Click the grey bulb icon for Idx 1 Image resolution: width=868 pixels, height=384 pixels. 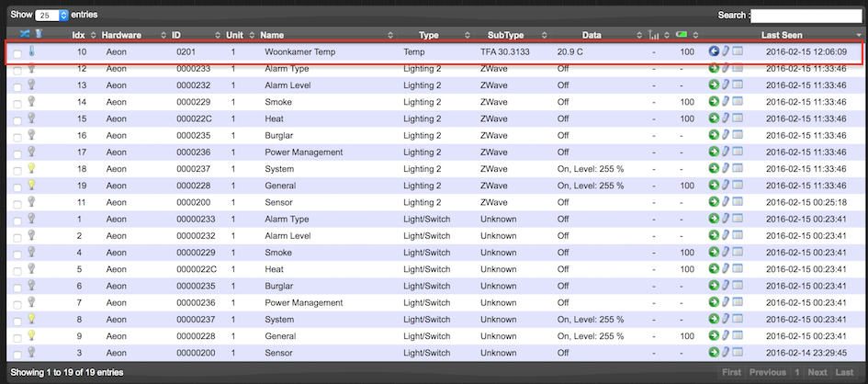(31, 218)
